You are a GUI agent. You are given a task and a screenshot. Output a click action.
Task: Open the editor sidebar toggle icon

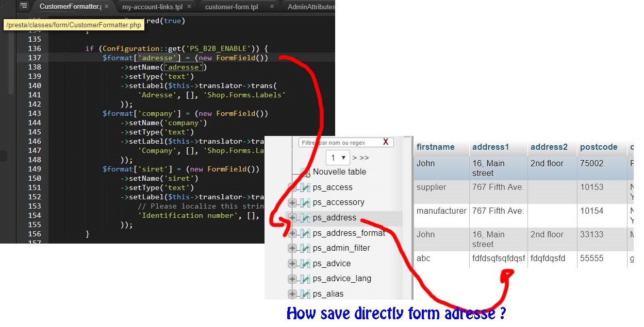[23, 6]
